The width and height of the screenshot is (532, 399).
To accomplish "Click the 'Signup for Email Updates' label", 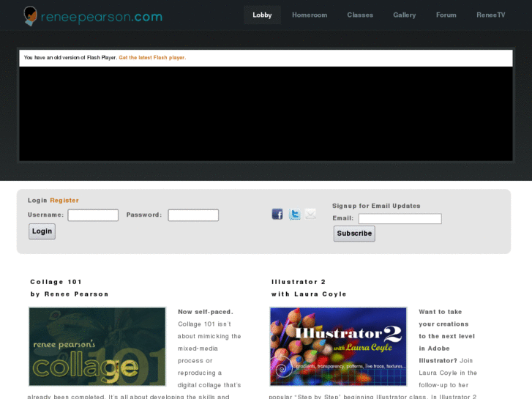I will (376, 206).
